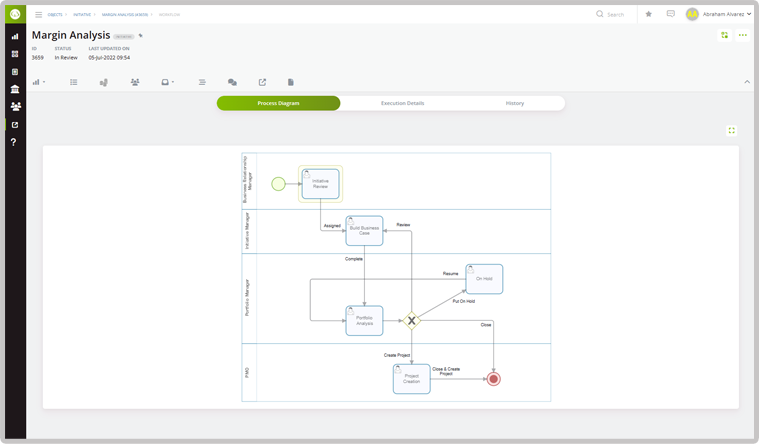Open the external link workflow icon in toolbar

pyautogui.click(x=262, y=82)
